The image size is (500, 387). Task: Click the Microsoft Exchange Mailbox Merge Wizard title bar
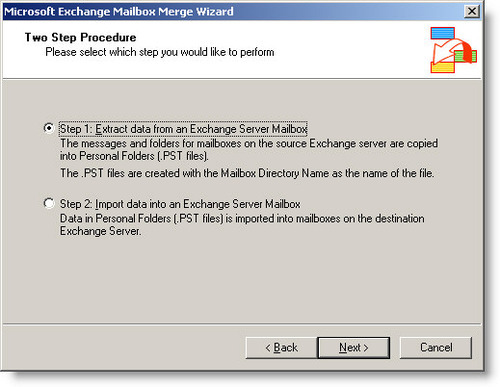tap(233, 12)
